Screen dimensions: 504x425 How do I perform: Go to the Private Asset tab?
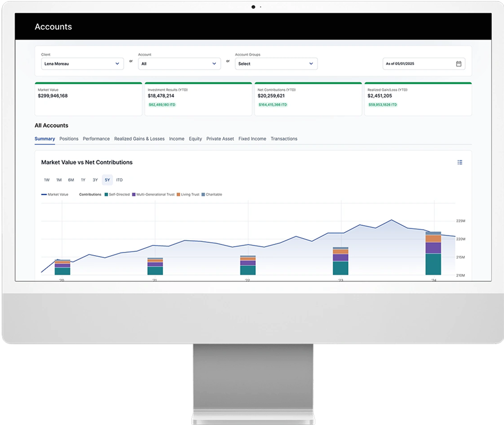point(220,139)
